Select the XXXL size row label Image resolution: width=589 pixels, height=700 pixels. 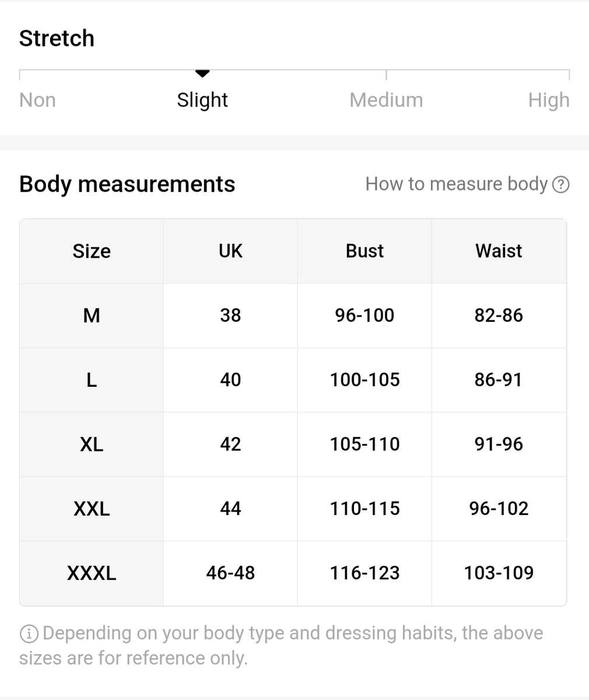tap(92, 573)
